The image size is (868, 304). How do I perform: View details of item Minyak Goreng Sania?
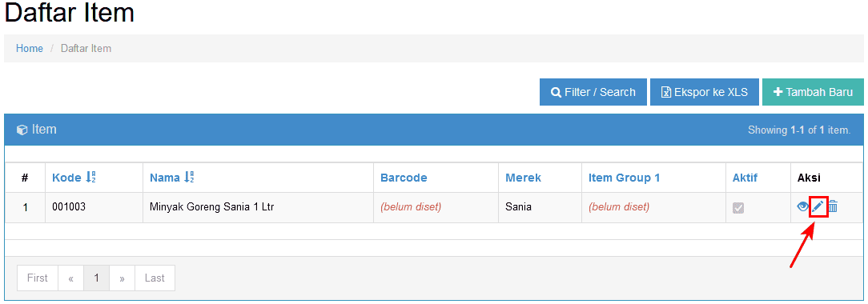[802, 207]
